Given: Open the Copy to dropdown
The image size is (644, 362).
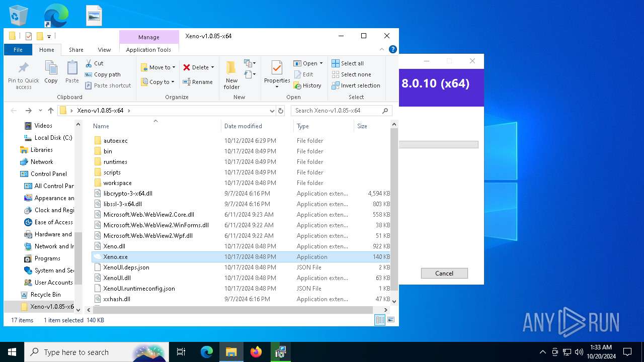Looking at the screenshot, I should point(157,82).
